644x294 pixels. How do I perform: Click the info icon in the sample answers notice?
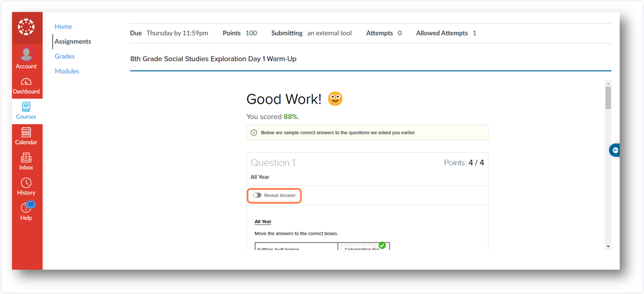pyautogui.click(x=254, y=132)
